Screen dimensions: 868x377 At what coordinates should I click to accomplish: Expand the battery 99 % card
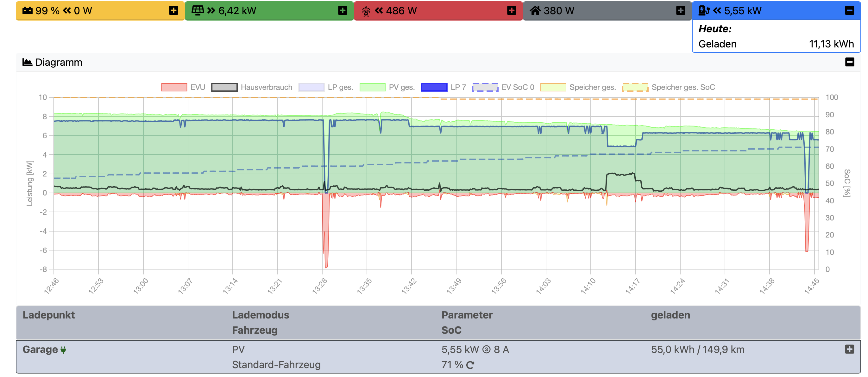coord(173,10)
